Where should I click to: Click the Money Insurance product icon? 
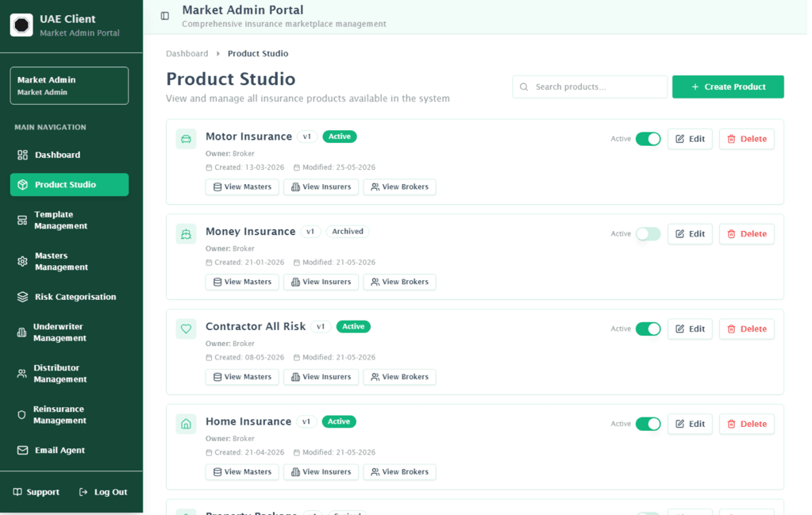[x=186, y=234]
